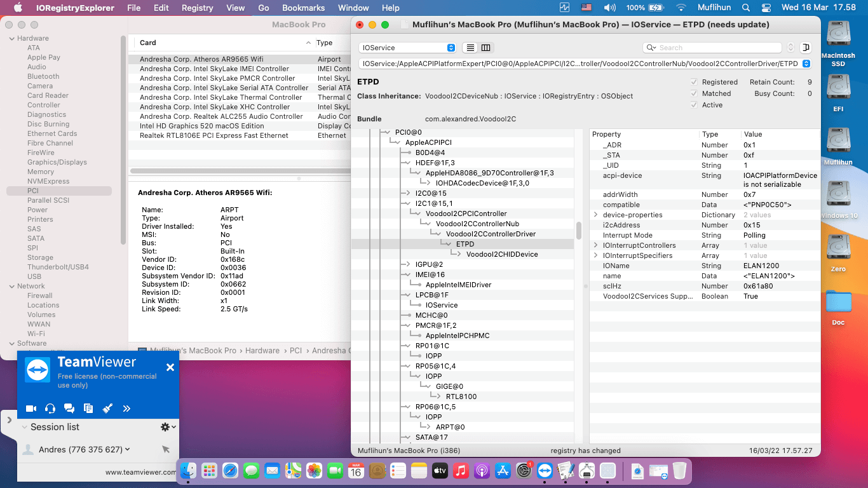
Task: Expand the IOInterruptControllers array row
Action: (x=596, y=245)
